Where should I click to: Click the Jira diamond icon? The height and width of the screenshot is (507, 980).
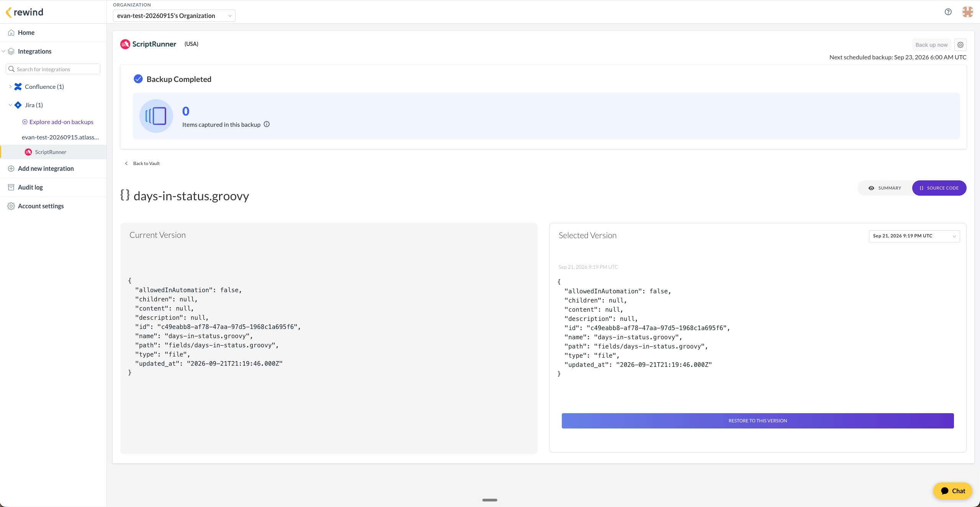(18, 105)
